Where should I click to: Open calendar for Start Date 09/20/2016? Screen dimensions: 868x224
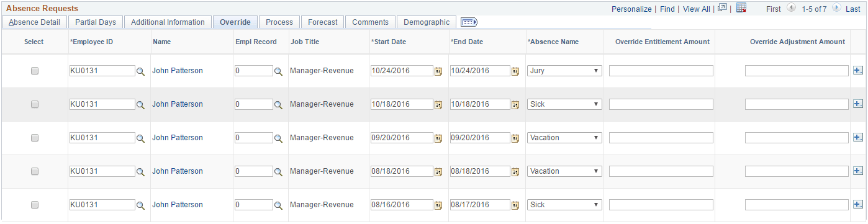pyautogui.click(x=438, y=138)
